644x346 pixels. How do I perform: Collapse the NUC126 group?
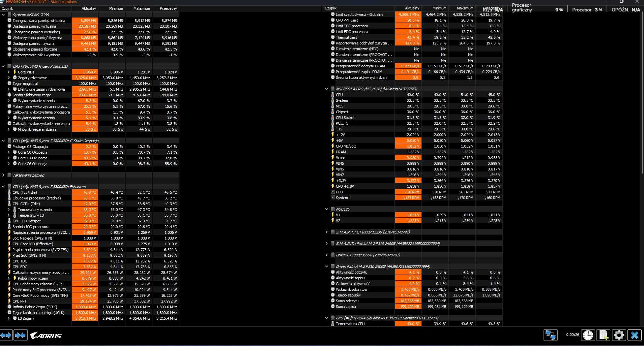(x=326, y=209)
